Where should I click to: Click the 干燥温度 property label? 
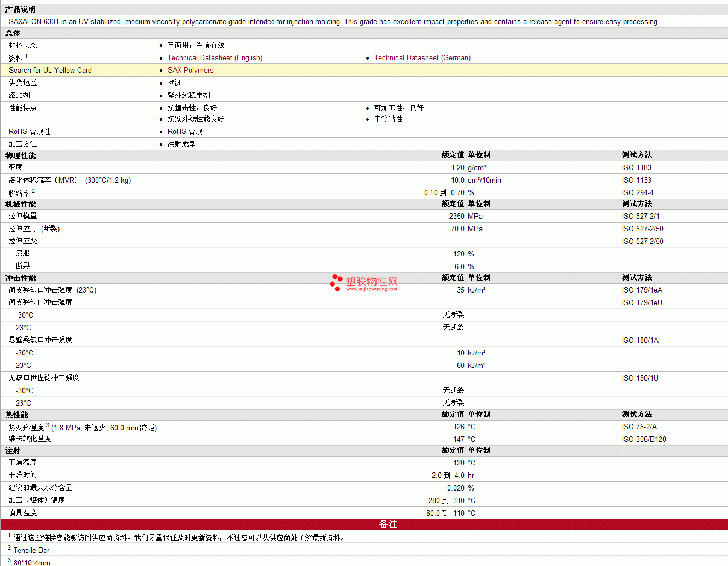pyautogui.click(x=23, y=463)
